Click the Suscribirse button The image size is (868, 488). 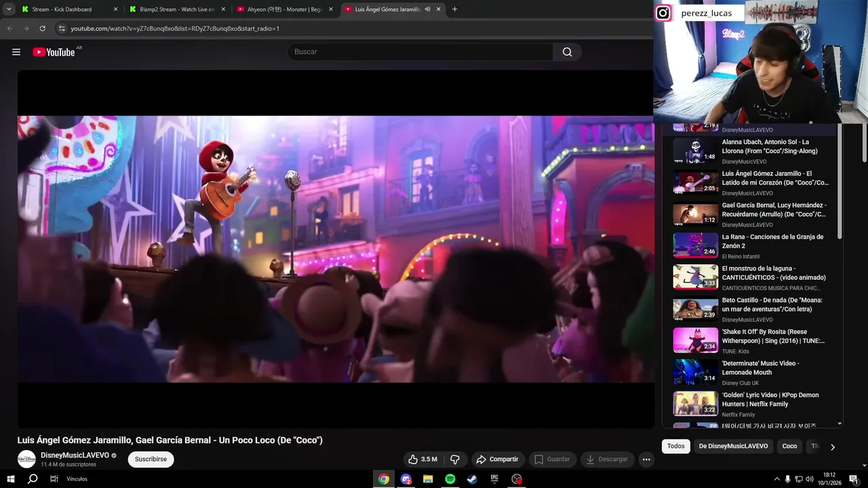(151, 460)
